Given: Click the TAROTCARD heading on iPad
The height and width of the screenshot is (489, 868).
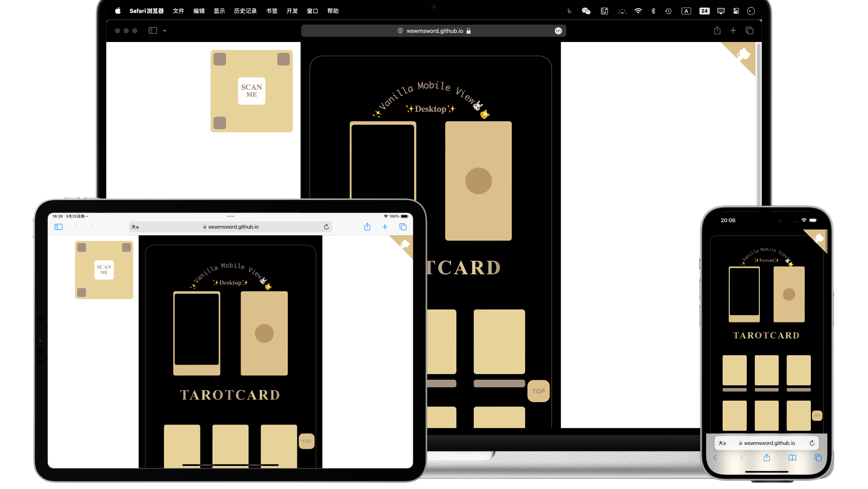Looking at the screenshot, I should tap(230, 395).
